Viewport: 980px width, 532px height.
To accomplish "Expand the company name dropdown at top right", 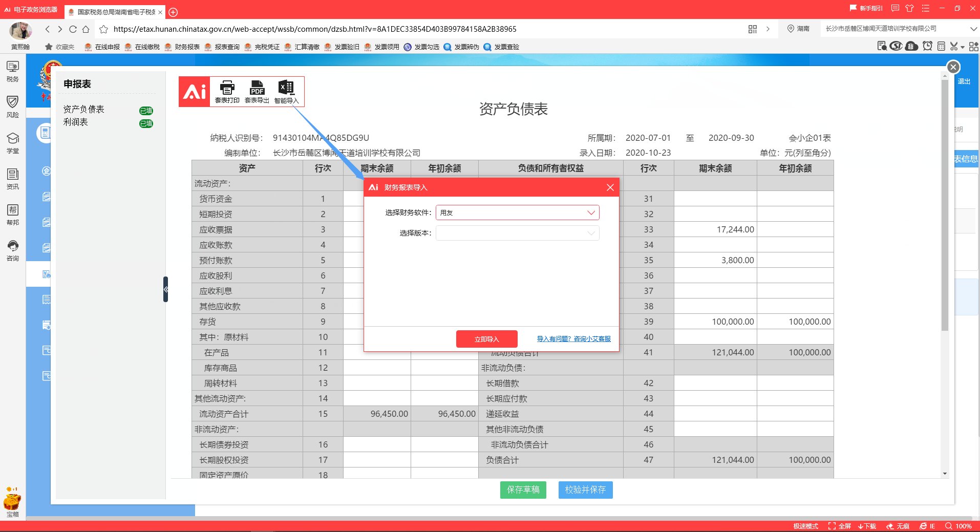I will [x=973, y=29].
